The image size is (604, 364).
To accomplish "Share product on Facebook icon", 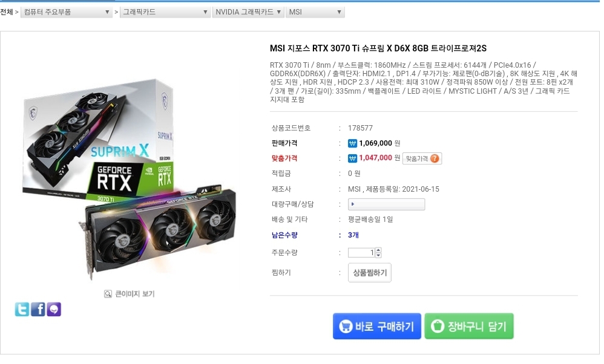I will (38, 310).
